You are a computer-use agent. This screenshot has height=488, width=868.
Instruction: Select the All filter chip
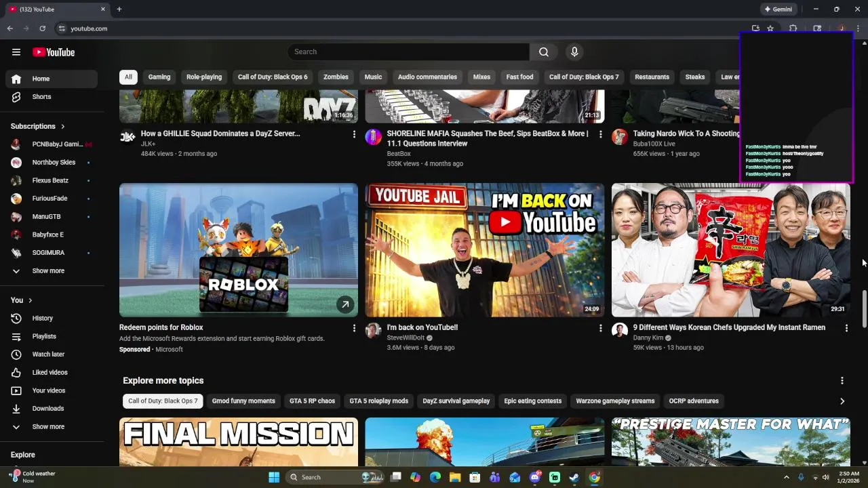[x=128, y=77]
